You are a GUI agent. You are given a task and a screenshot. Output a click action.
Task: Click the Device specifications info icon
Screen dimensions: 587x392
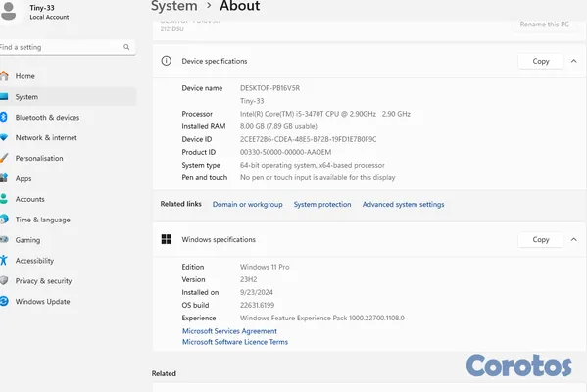coord(167,61)
